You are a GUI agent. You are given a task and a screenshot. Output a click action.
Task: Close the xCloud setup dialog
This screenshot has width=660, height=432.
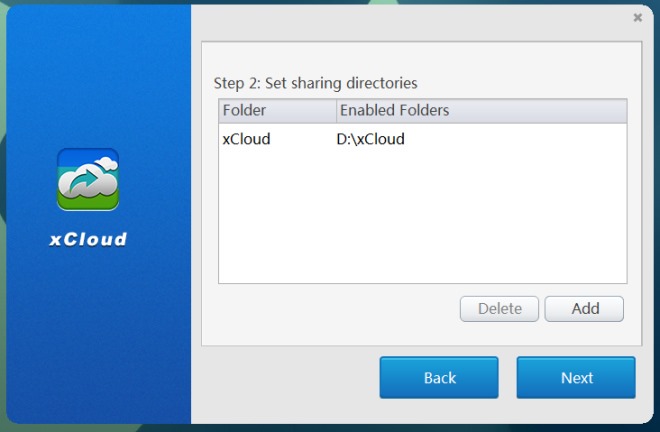[x=638, y=17]
